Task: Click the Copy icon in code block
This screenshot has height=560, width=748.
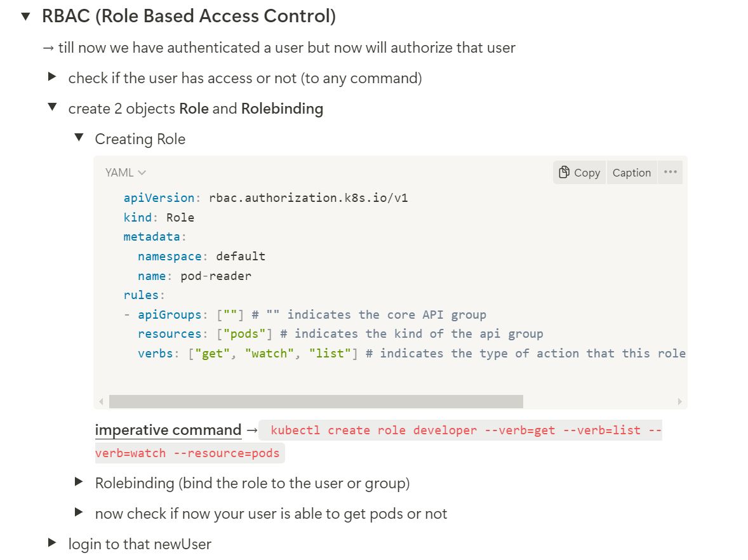Action: tap(579, 172)
